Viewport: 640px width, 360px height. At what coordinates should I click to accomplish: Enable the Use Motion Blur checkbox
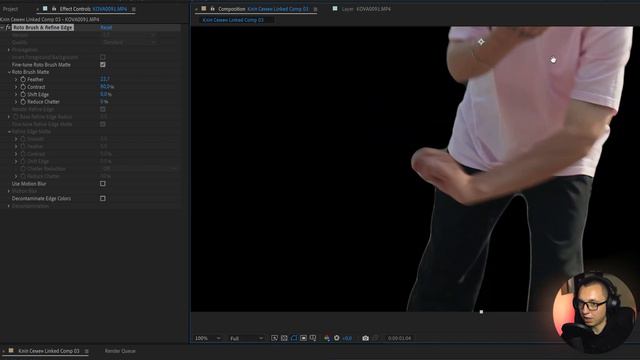[x=103, y=184]
